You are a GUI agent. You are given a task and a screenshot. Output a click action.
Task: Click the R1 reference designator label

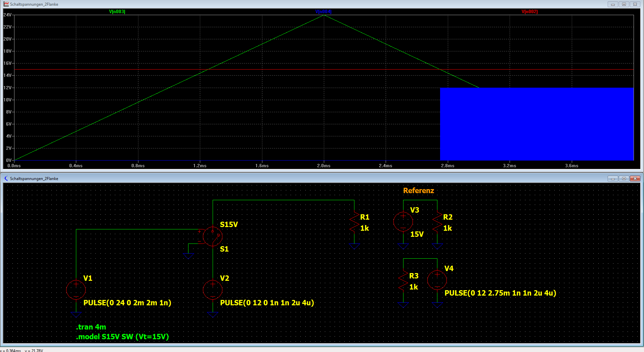click(365, 217)
